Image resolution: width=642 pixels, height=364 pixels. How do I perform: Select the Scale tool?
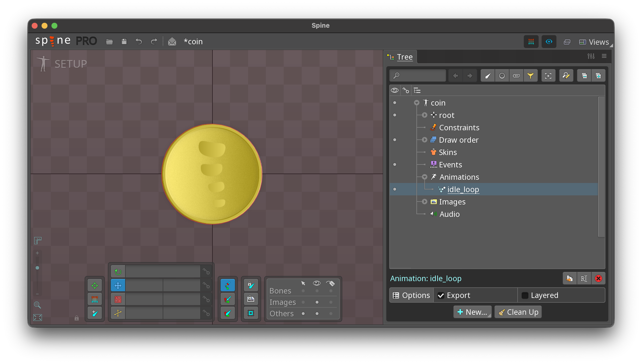point(117,299)
